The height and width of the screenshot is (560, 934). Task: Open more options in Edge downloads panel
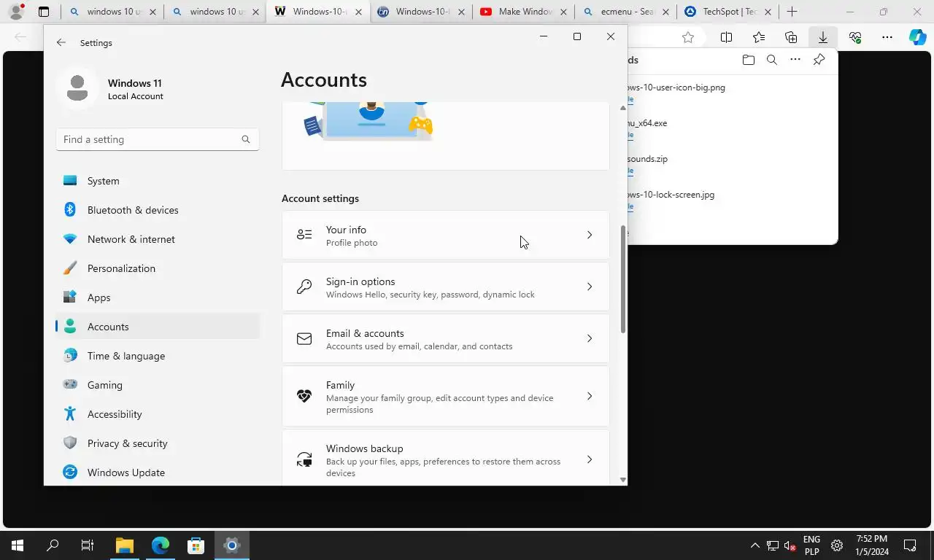click(795, 60)
